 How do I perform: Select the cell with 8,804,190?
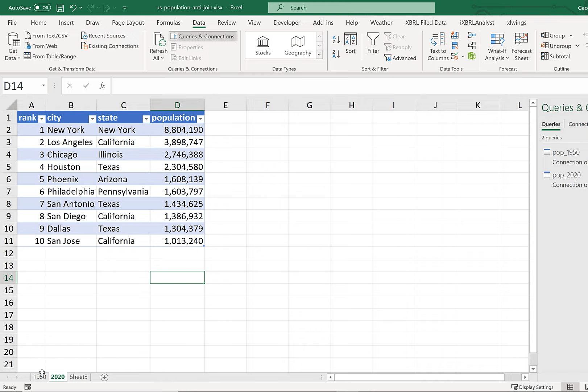click(177, 130)
